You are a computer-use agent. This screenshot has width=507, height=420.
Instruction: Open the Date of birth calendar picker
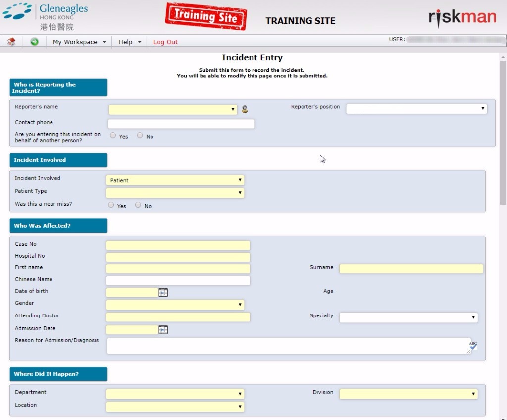pos(163,292)
